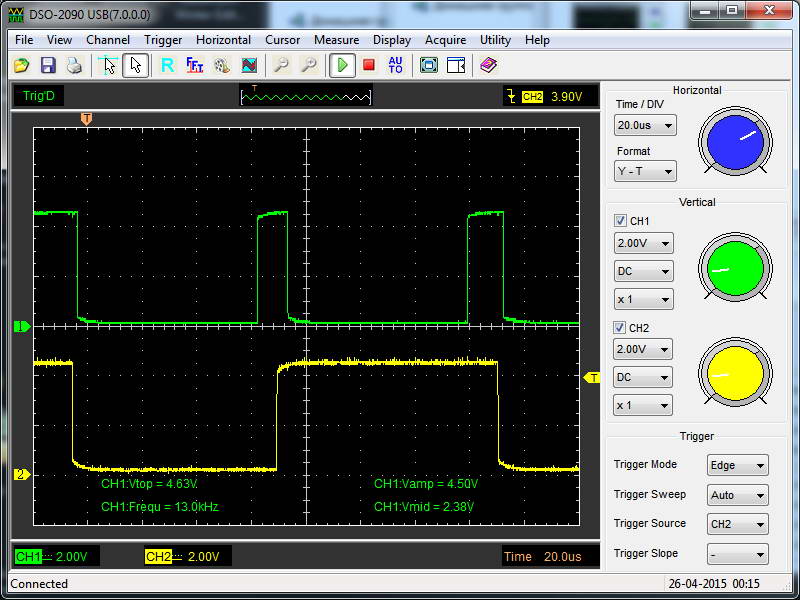Open the Measure menu
The height and width of the screenshot is (600, 800).
coord(336,40)
